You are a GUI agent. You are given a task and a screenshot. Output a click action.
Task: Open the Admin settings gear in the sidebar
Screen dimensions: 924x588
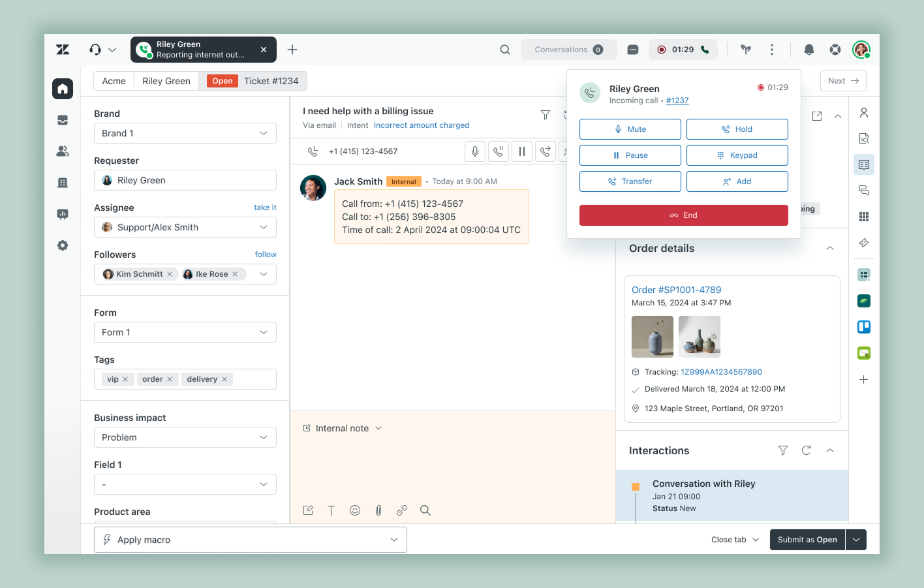coord(62,245)
